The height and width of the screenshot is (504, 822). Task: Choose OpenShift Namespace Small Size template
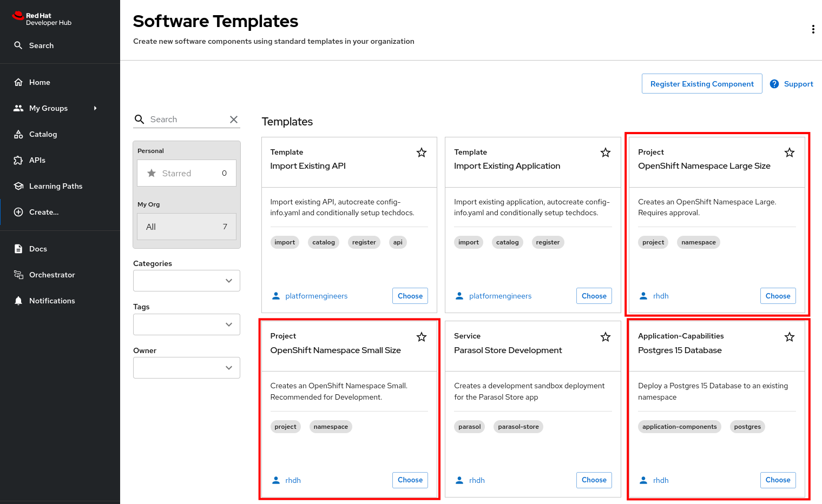pos(410,480)
